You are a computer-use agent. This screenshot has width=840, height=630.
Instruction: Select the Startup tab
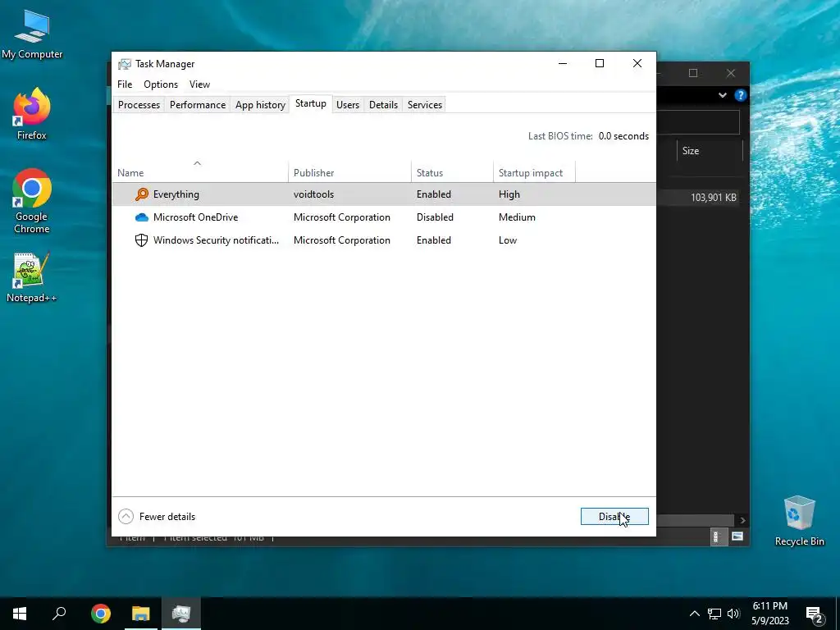pyautogui.click(x=311, y=103)
